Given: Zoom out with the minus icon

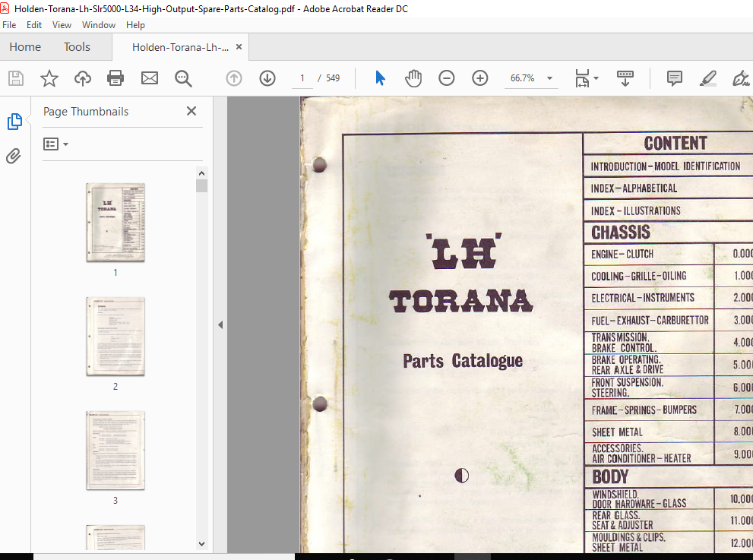Looking at the screenshot, I should pyautogui.click(x=447, y=78).
